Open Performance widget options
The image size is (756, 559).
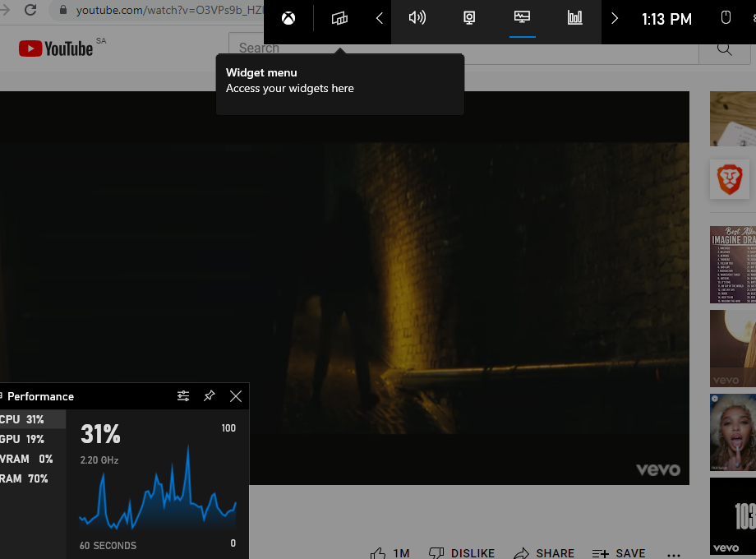pyautogui.click(x=183, y=396)
